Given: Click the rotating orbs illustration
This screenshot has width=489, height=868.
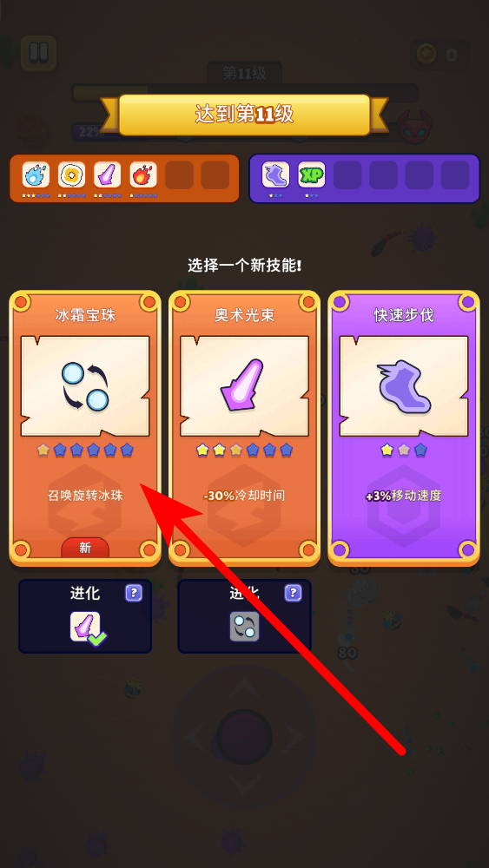Looking at the screenshot, I should tap(85, 386).
